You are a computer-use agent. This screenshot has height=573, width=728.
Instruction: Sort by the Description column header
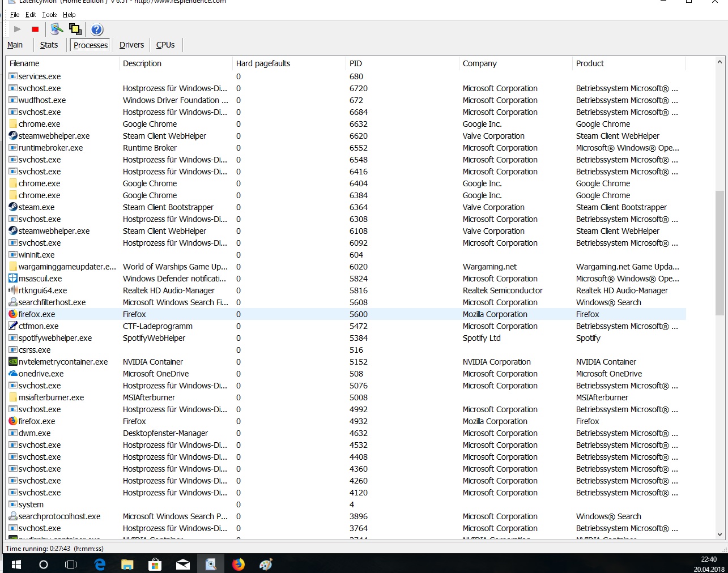(176, 63)
